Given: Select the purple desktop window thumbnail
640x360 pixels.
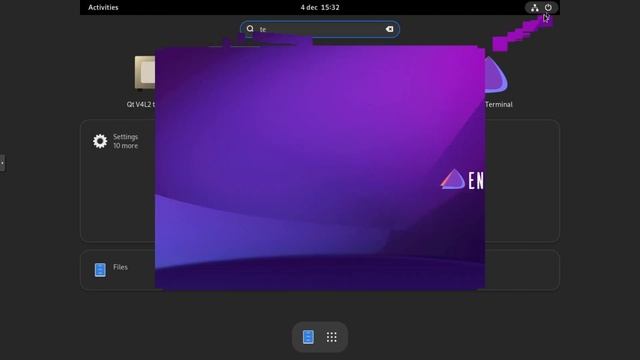Looking at the screenshot, I should click(x=320, y=168).
